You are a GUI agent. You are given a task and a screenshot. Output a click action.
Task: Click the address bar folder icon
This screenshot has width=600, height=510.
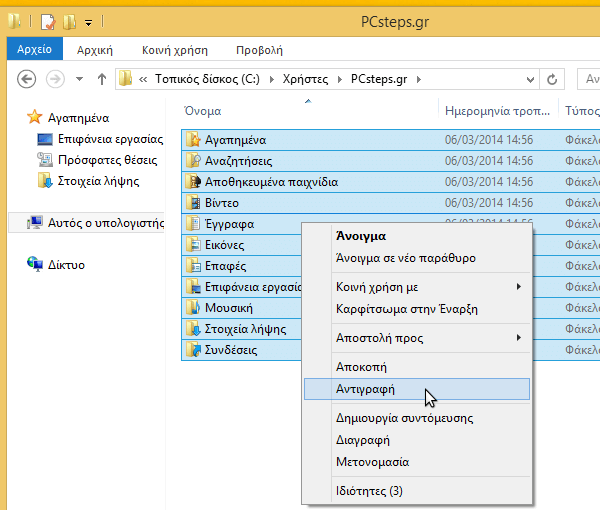tap(125, 78)
